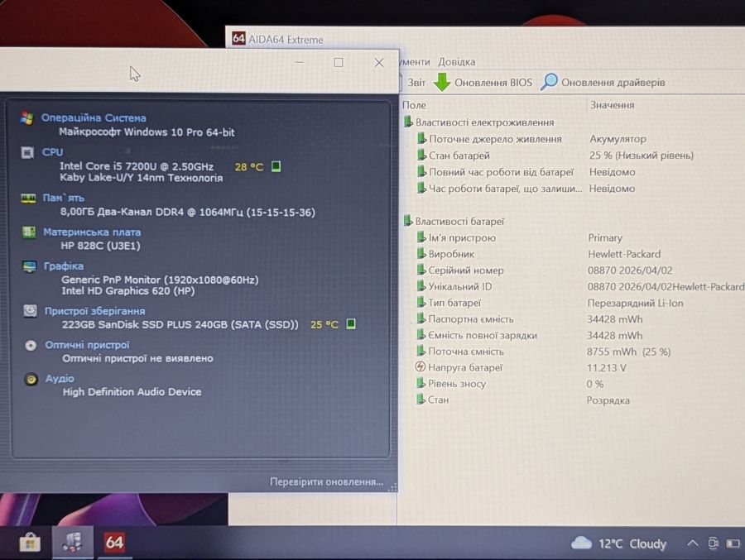Switch to the Speccy app in taskbar
This screenshot has height=560, width=745.
(x=72, y=543)
